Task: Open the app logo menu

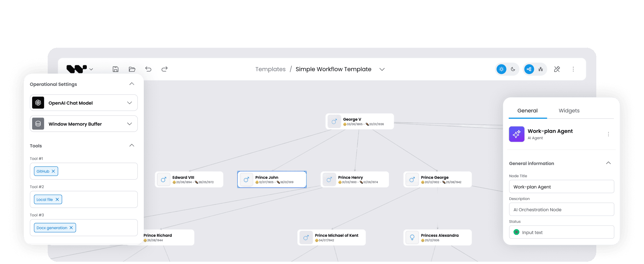Action: [x=80, y=69]
